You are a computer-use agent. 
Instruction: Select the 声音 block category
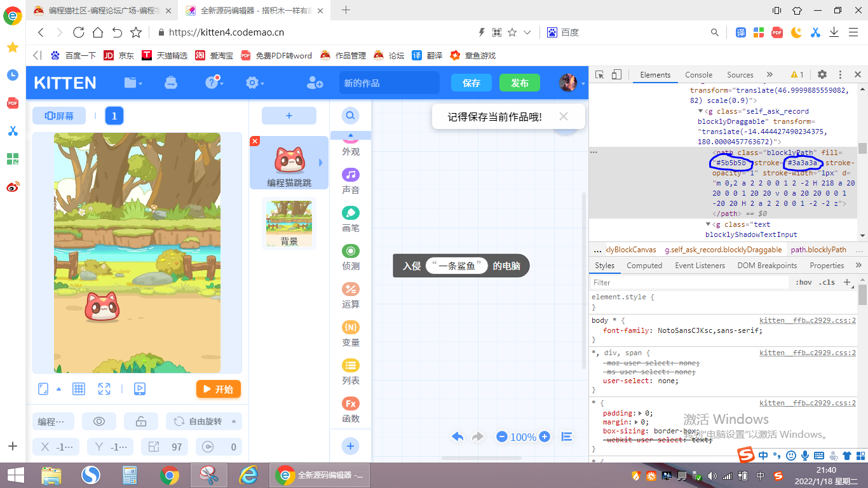[351, 181]
